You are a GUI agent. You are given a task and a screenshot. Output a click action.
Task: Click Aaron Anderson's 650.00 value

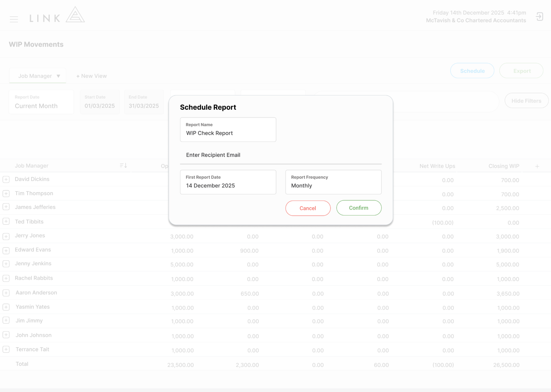click(249, 294)
